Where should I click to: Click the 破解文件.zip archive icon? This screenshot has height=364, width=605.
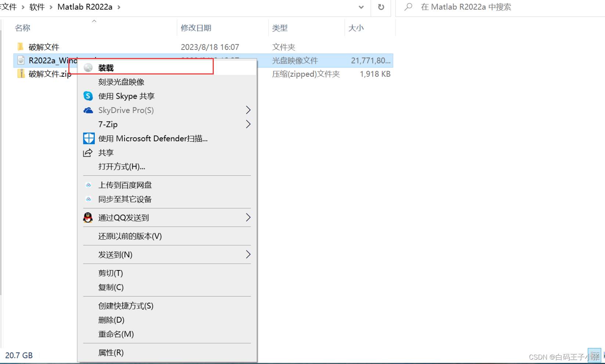(x=21, y=74)
